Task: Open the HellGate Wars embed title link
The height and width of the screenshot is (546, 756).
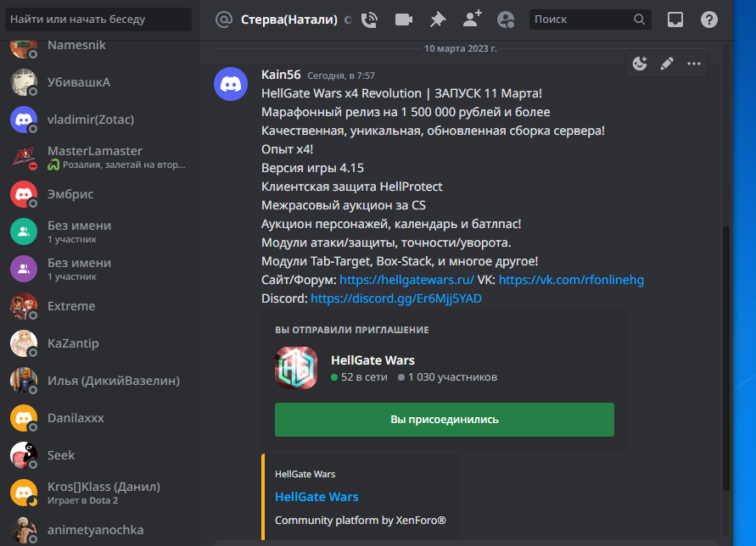Action: 316,497
